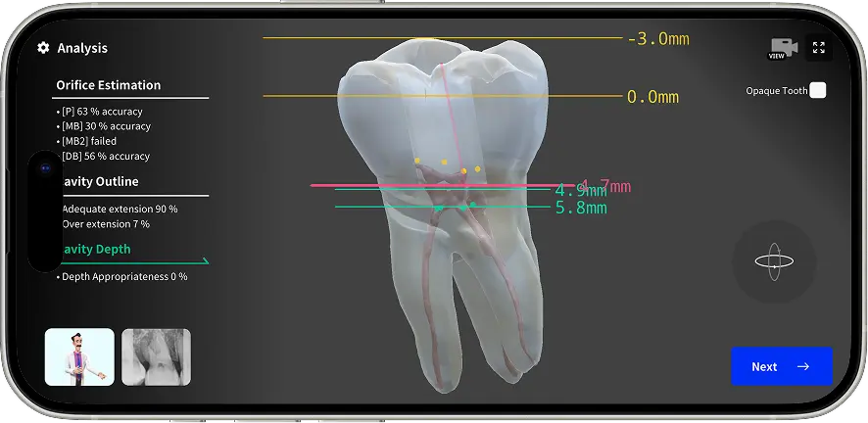Open the Analysis settings gear icon
Image resolution: width=868 pixels, height=423 pixels.
point(43,48)
